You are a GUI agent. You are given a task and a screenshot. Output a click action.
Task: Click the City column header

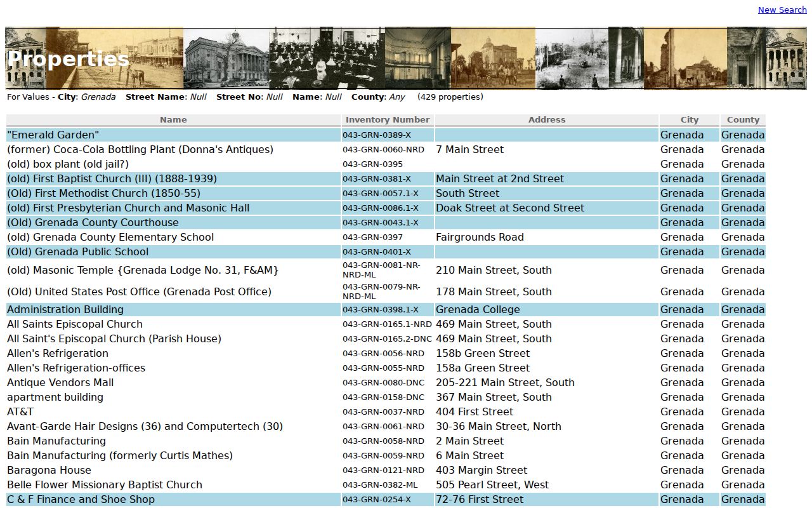coord(690,119)
